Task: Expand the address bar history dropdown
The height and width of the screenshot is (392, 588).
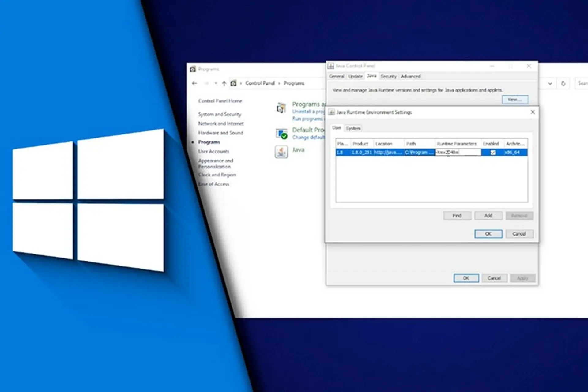Action: click(550, 83)
